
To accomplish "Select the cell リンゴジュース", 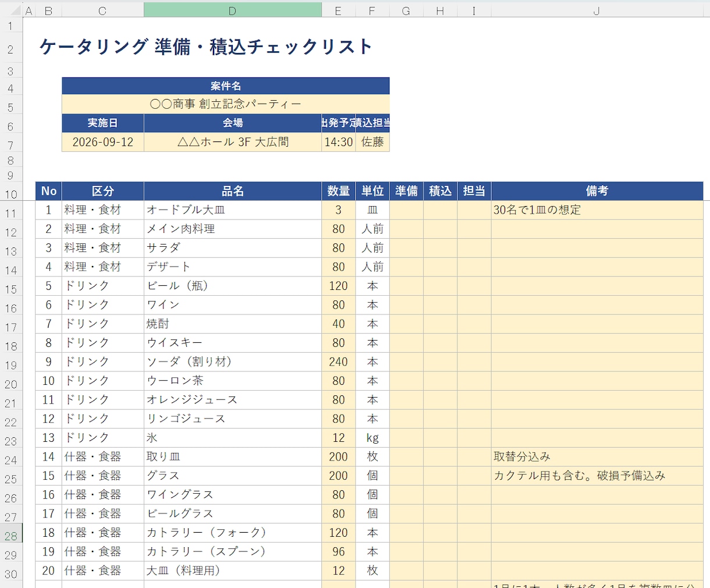I will pyautogui.click(x=233, y=419).
